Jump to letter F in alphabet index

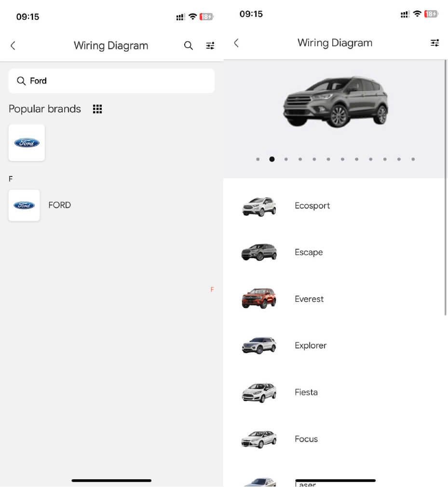pos(212,289)
